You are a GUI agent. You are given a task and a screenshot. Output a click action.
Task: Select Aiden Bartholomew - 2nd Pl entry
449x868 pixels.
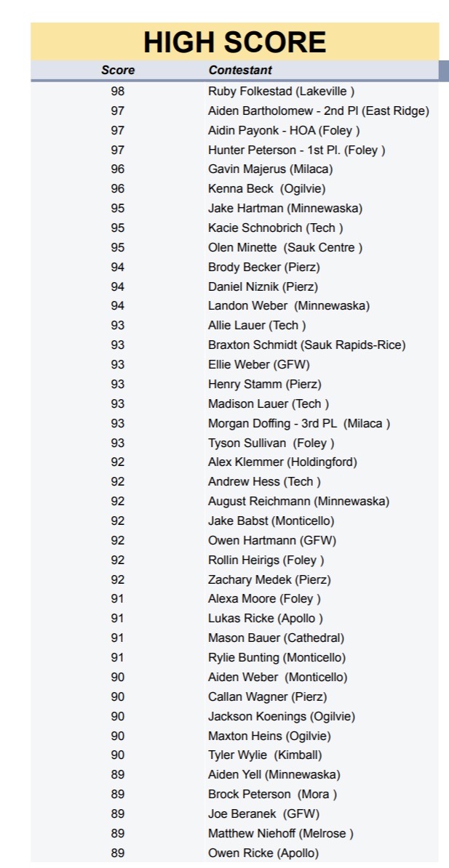point(318,110)
